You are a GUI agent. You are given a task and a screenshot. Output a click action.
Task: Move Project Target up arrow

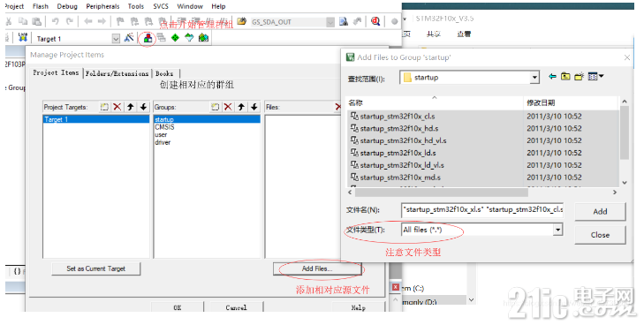(x=131, y=107)
